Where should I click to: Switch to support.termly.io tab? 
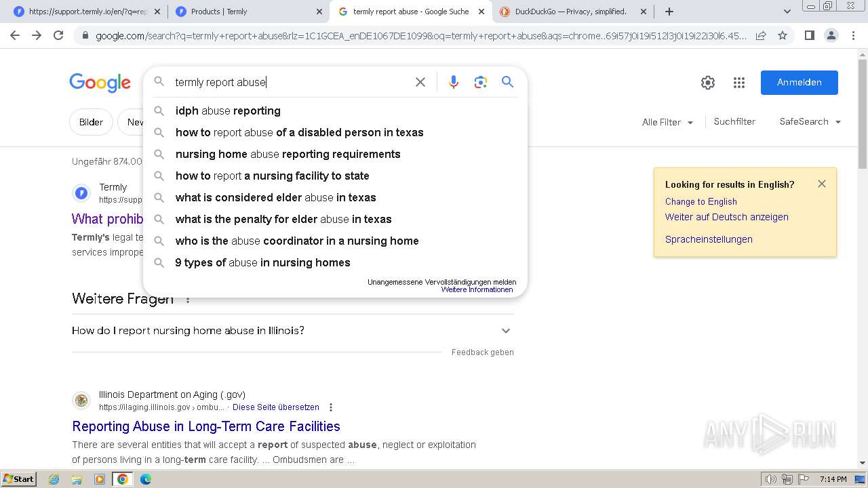point(87,12)
